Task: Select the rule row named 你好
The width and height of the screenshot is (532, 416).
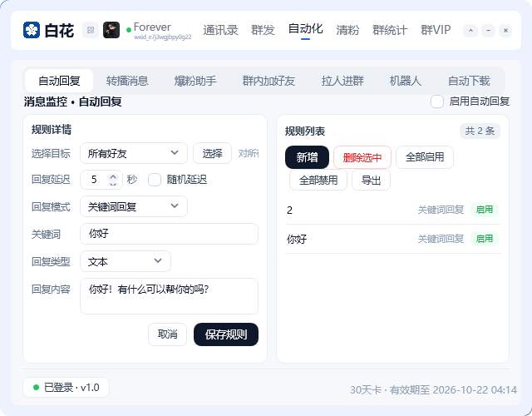Action: pyautogui.click(x=392, y=239)
